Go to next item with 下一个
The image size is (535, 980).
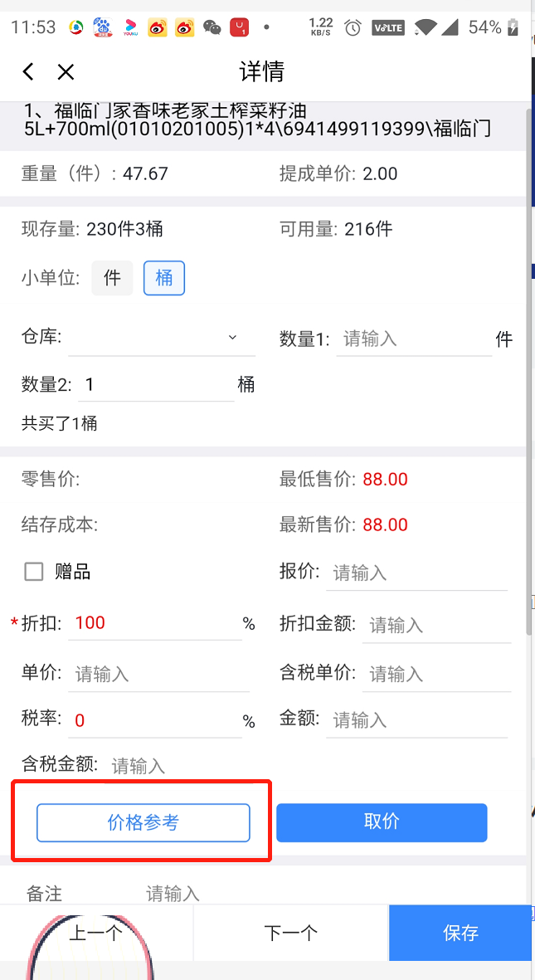click(x=291, y=934)
